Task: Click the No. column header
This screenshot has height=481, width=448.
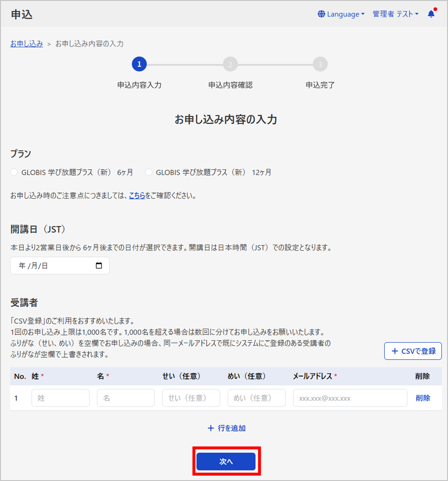Action: [20, 376]
